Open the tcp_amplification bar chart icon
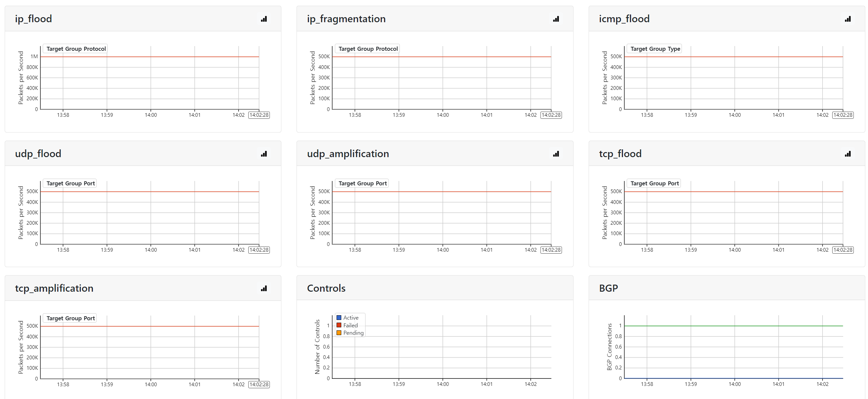 point(264,288)
